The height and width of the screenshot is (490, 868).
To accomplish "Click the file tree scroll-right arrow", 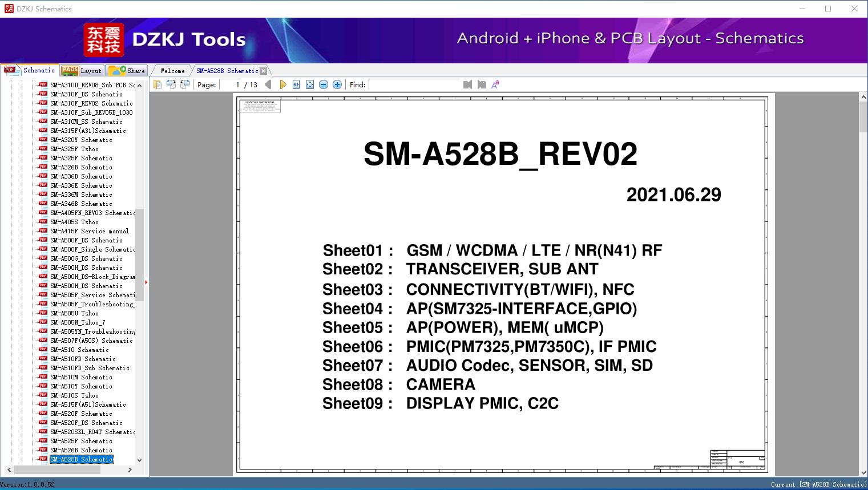I will tap(130, 469).
